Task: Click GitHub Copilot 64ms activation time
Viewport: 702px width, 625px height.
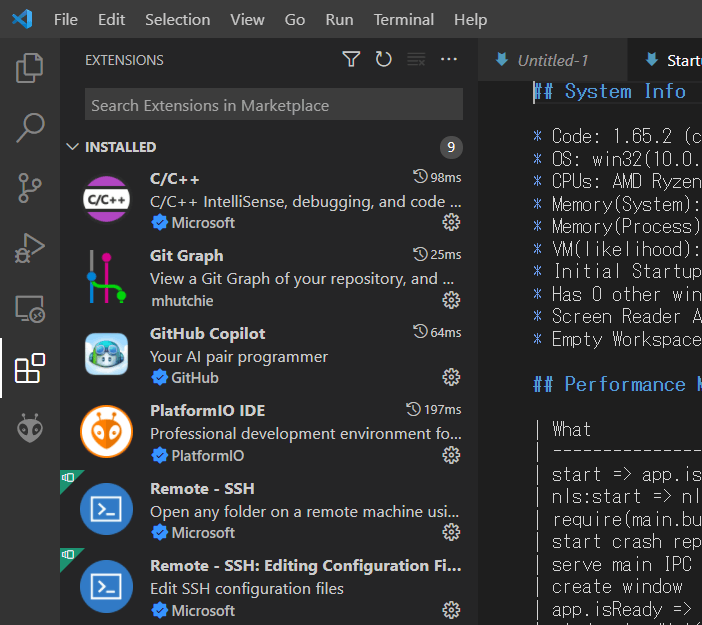Action: pos(437,332)
